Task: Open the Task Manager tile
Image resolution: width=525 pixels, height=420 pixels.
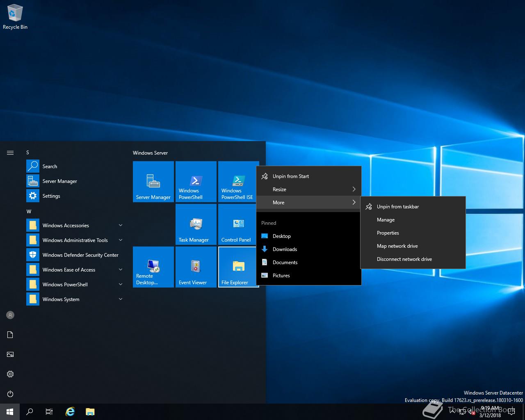Action: click(196, 224)
